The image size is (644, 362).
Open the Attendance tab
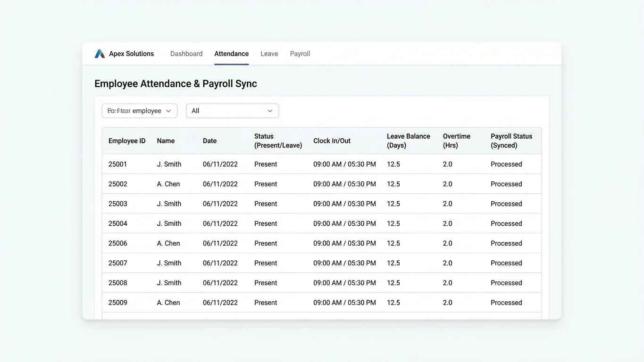click(x=231, y=53)
